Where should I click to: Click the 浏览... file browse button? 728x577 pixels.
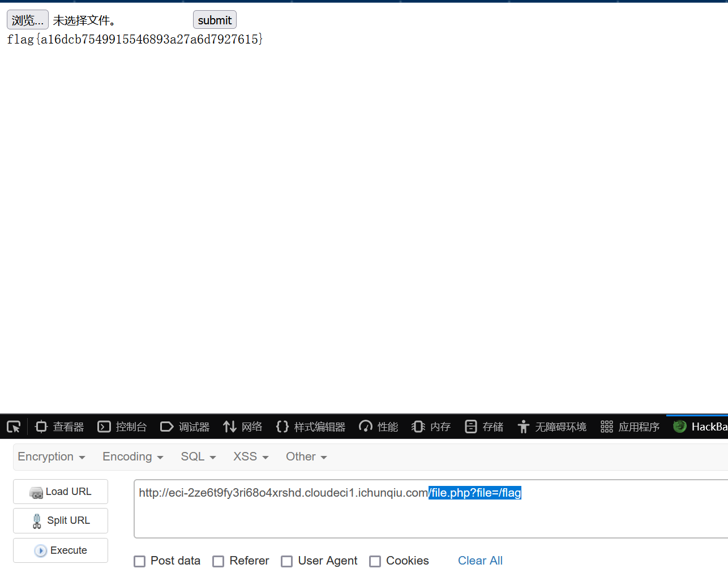pos(28,20)
